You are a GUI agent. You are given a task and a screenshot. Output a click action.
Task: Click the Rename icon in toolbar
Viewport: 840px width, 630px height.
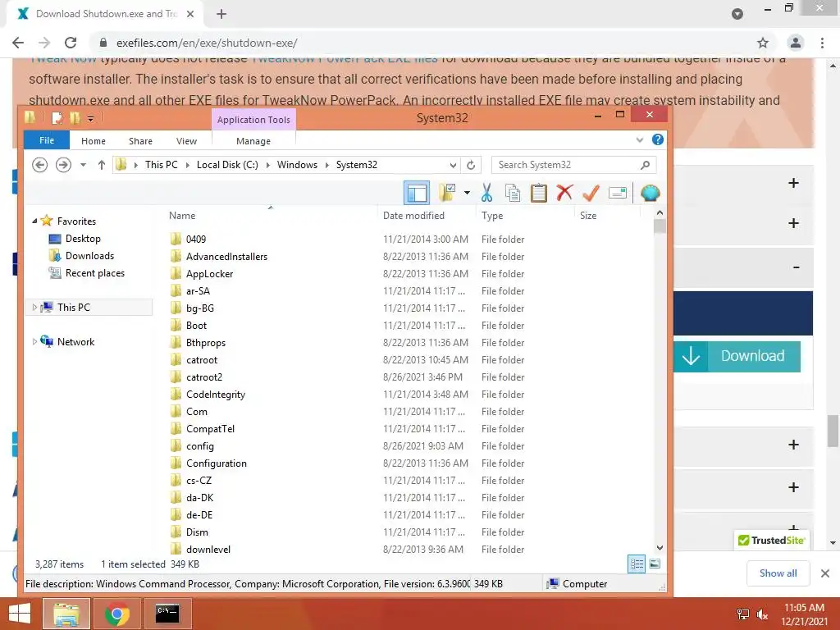(x=617, y=193)
